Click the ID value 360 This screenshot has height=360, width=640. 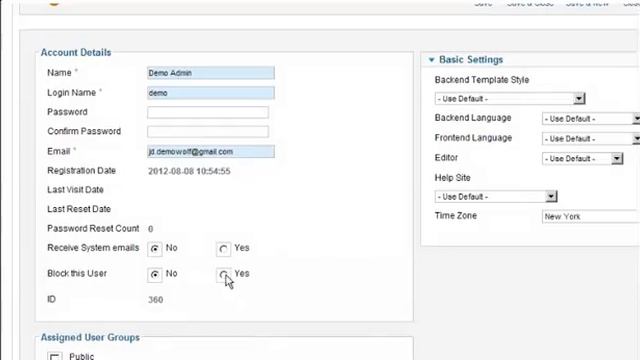coord(156,300)
